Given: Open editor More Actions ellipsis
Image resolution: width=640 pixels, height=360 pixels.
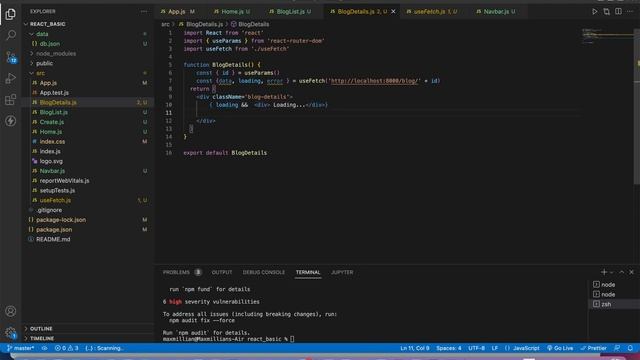Looking at the screenshot, I should pyautogui.click(x=630, y=11).
